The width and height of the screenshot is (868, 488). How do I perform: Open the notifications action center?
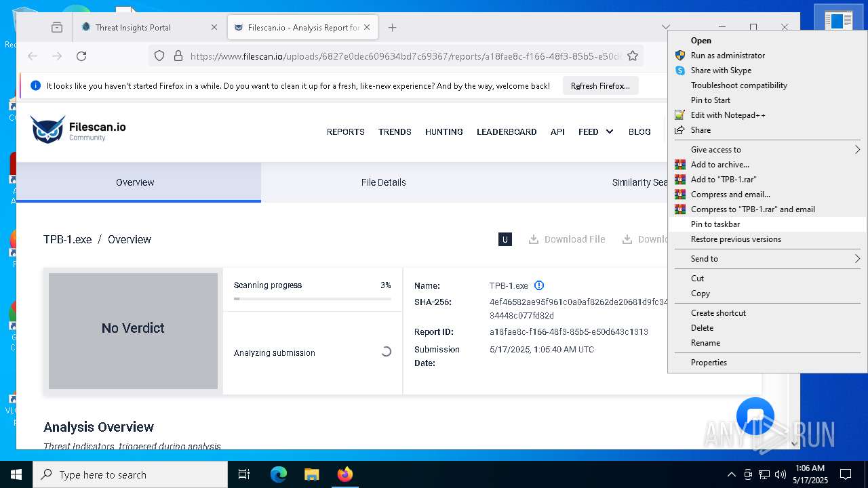click(x=846, y=474)
